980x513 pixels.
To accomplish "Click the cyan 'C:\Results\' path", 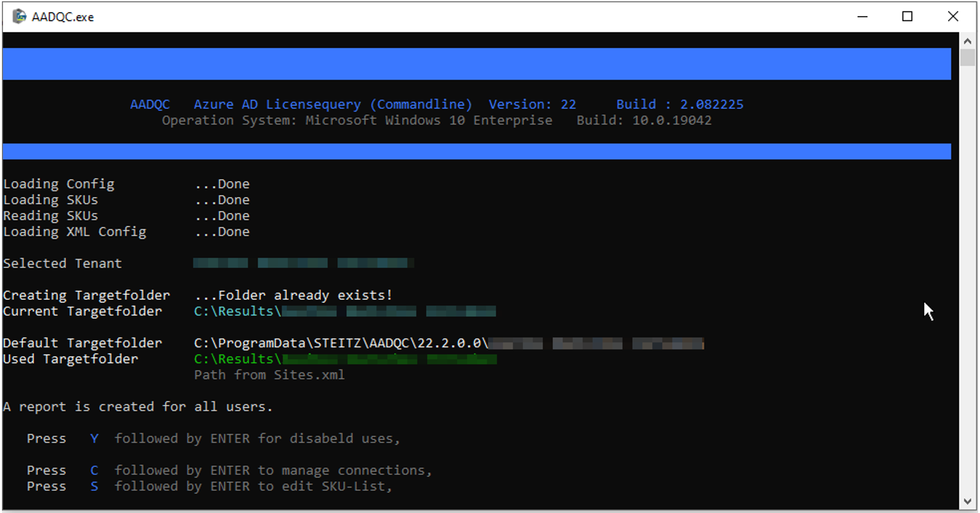I will [x=237, y=312].
